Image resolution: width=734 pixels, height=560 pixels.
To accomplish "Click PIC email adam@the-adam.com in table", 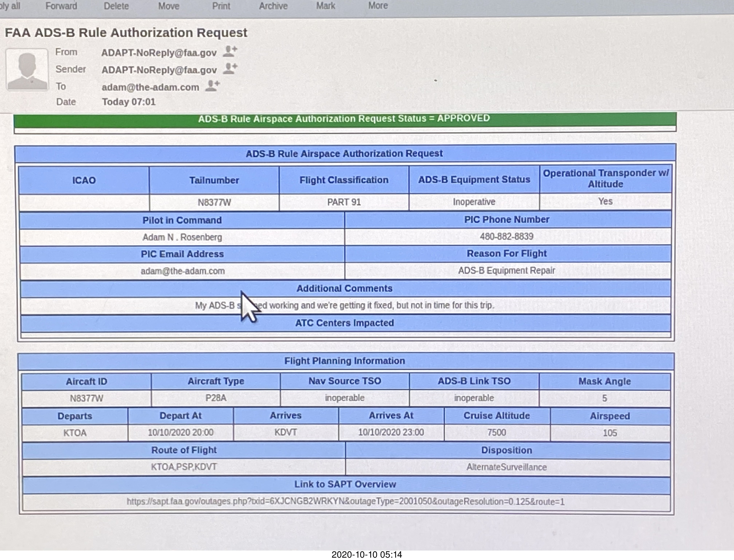I will tap(183, 271).
